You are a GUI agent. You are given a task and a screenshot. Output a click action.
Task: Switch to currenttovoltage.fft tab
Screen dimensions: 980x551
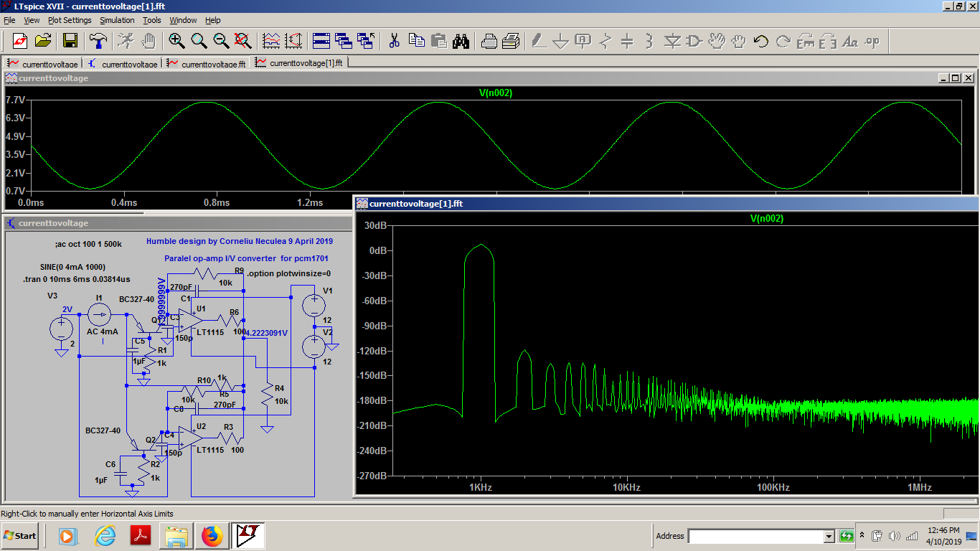pos(207,63)
